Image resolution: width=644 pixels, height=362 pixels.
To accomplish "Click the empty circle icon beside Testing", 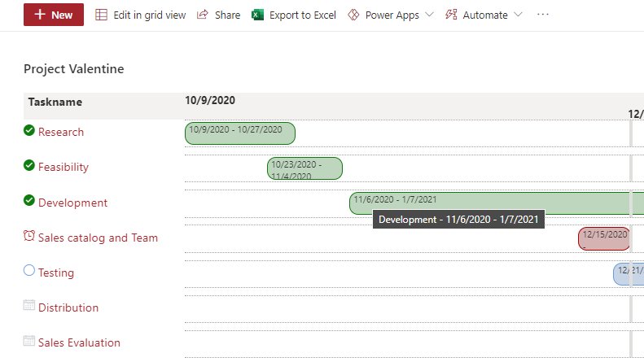I will [29, 270].
